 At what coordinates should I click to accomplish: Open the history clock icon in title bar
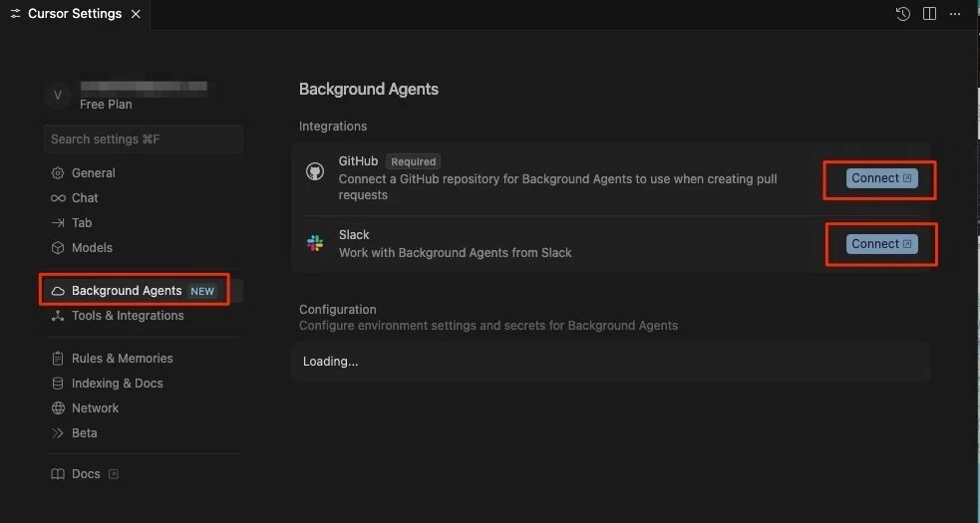pyautogui.click(x=902, y=14)
